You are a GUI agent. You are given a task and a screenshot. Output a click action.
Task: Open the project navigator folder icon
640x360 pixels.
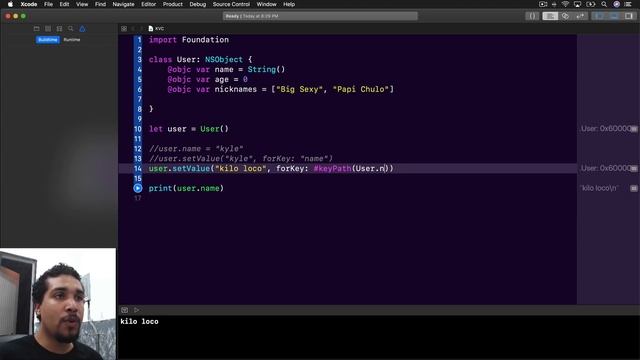coord(36,29)
